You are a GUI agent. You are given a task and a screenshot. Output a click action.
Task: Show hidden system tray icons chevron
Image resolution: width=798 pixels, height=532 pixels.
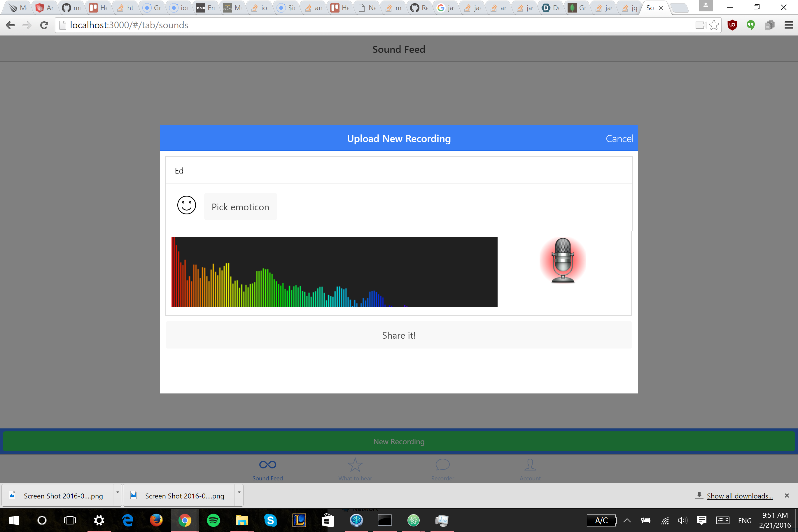coord(627,520)
